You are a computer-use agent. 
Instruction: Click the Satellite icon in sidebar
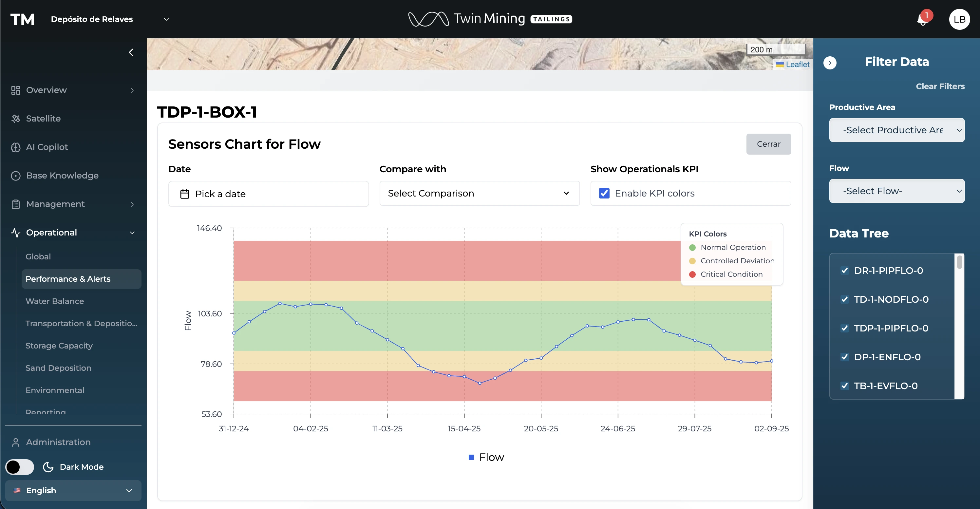[x=16, y=119]
